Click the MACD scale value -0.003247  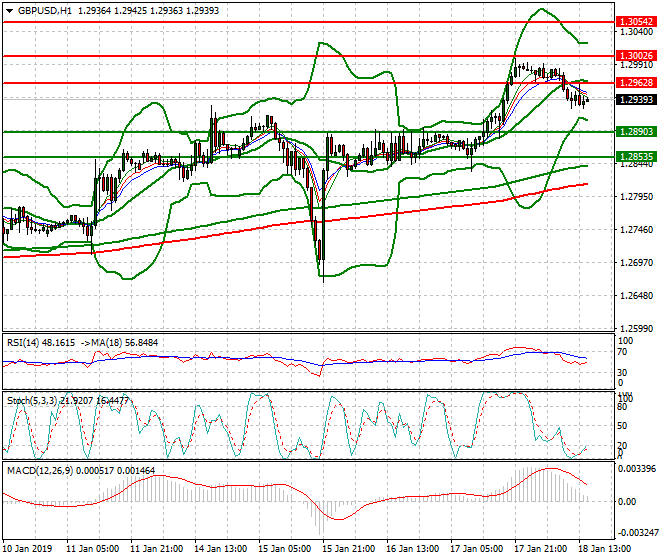637,533
